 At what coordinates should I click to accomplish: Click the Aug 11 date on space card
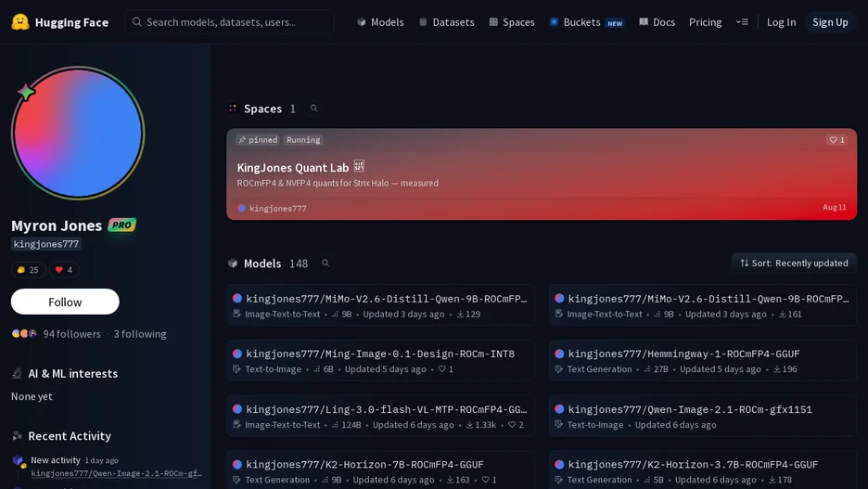pos(835,207)
